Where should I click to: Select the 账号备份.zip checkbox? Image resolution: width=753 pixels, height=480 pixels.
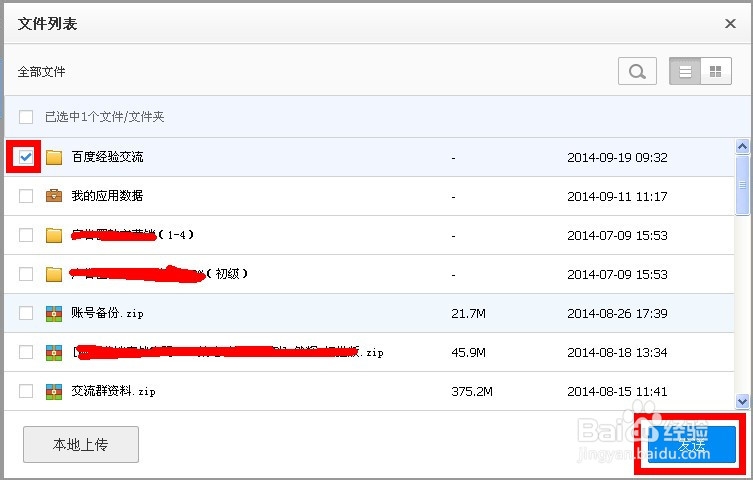point(26,313)
